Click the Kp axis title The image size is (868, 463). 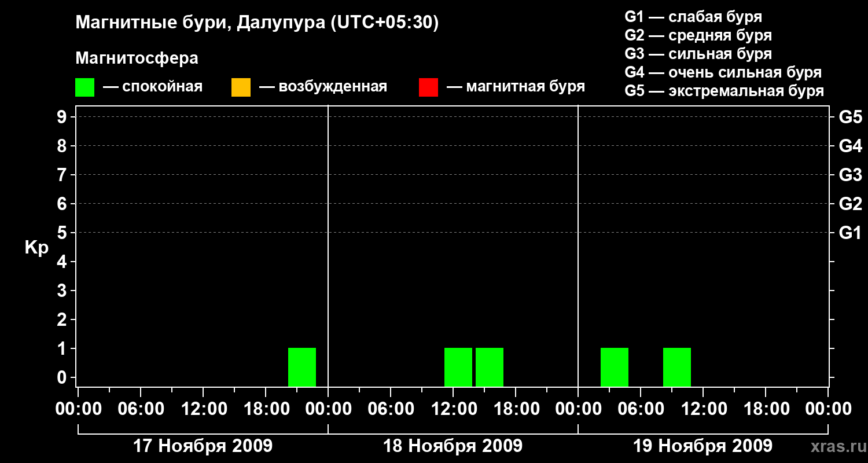point(36,248)
